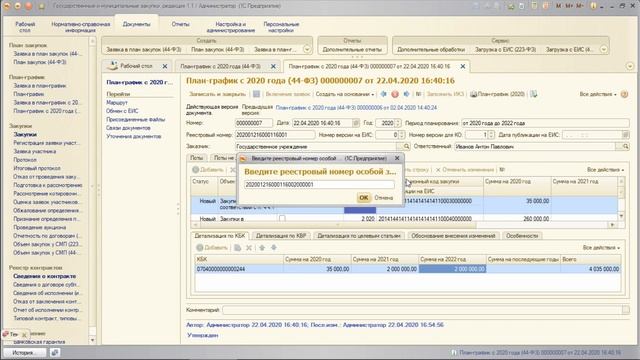Click the Комментарий input field

(422, 310)
